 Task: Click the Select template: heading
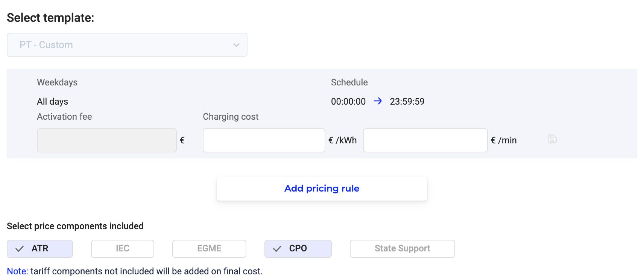(x=50, y=18)
